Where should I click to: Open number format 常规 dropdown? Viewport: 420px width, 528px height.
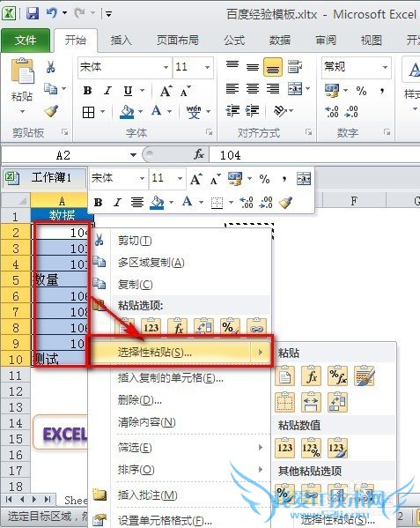(385, 67)
